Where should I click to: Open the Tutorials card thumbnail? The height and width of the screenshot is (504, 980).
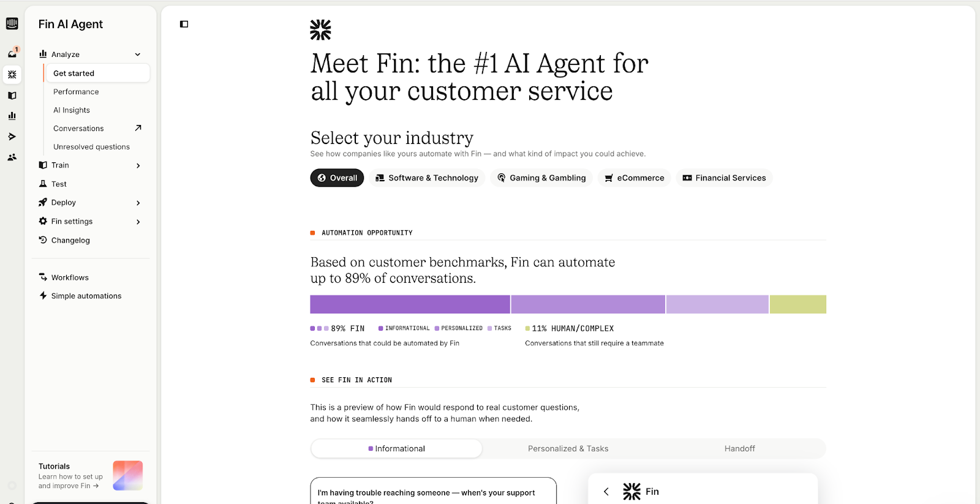(x=127, y=475)
